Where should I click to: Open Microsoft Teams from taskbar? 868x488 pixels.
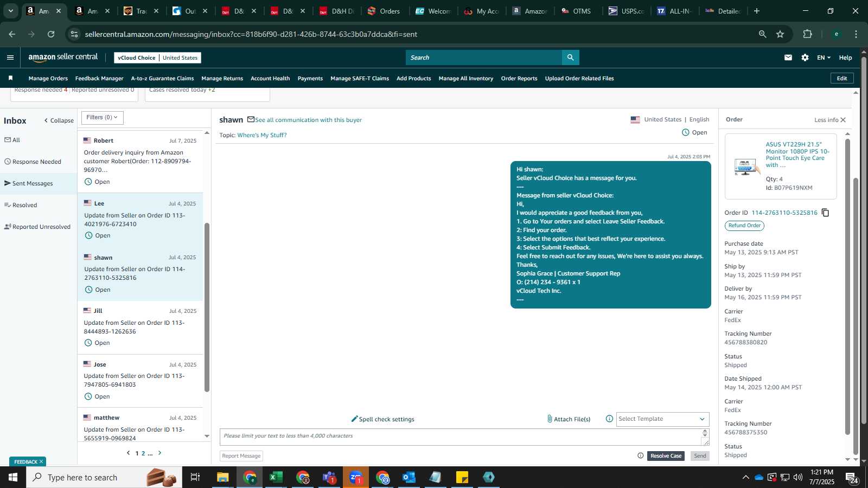coord(329,477)
